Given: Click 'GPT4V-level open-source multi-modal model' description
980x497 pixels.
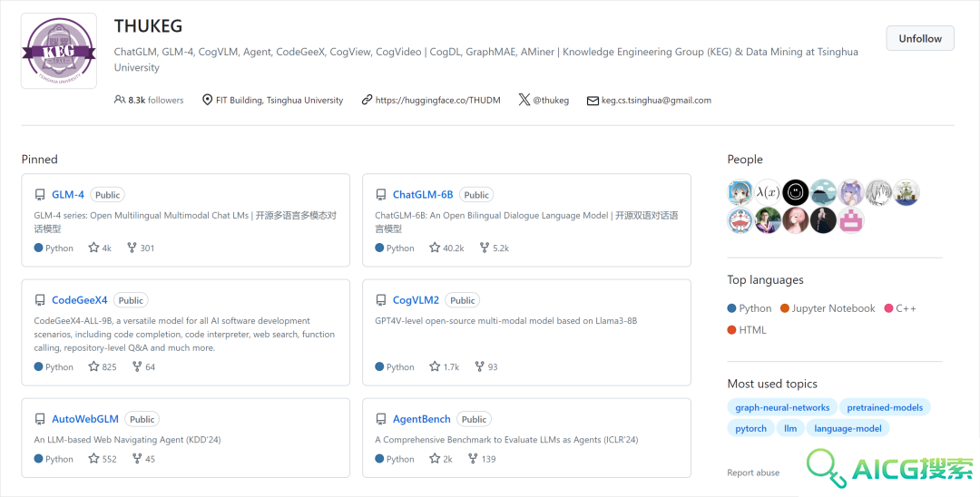Looking at the screenshot, I should (505, 321).
